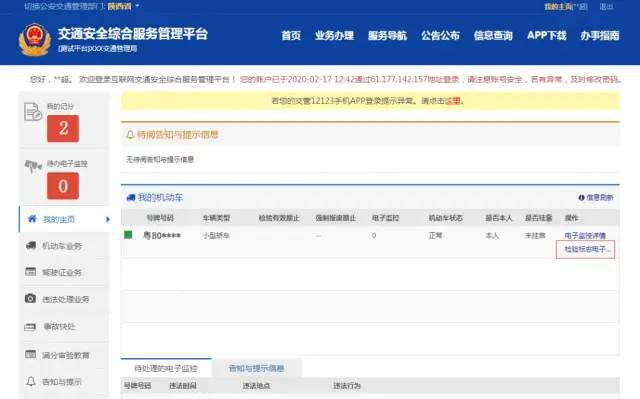Click the 小型轿车 vehicle type cell
Screen dimensions: 640x399
(x=216, y=235)
